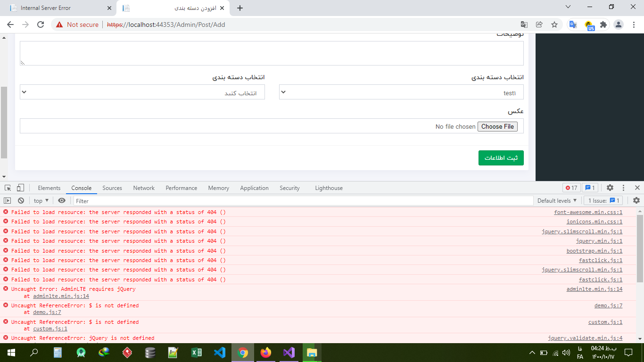Open the dropdown showing انتخاب کنید
The height and width of the screenshot is (362, 644).
pos(142,92)
